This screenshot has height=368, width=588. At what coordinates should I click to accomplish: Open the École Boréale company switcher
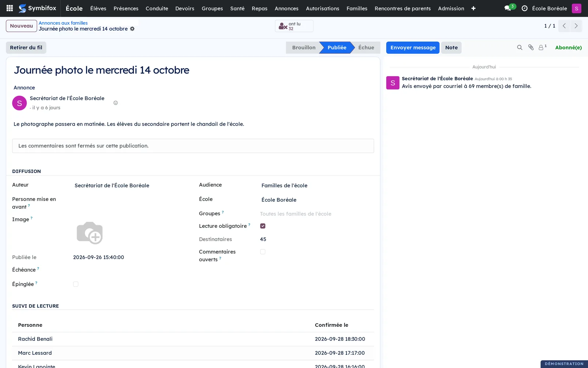coord(549,8)
